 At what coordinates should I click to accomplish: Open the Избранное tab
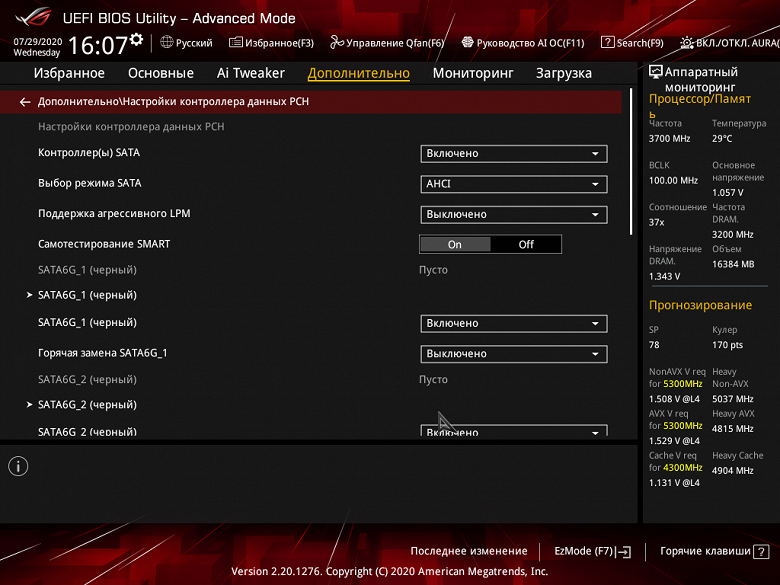click(69, 73)
